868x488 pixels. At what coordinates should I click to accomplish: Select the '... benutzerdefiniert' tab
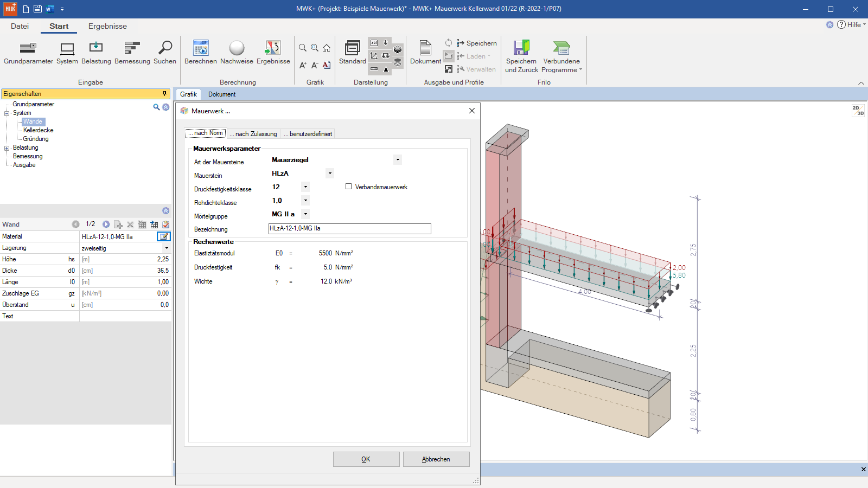308,134
